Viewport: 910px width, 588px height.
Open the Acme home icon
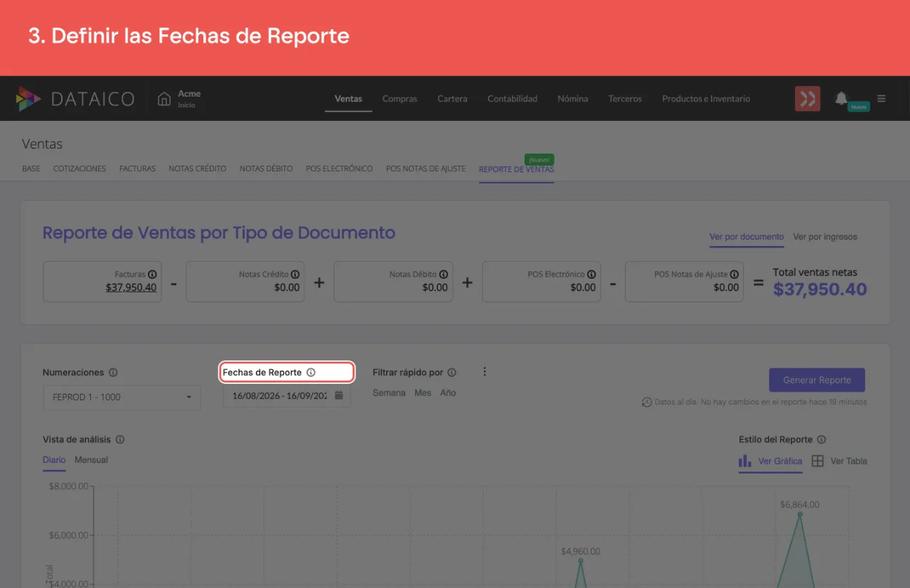pos(164,99)
